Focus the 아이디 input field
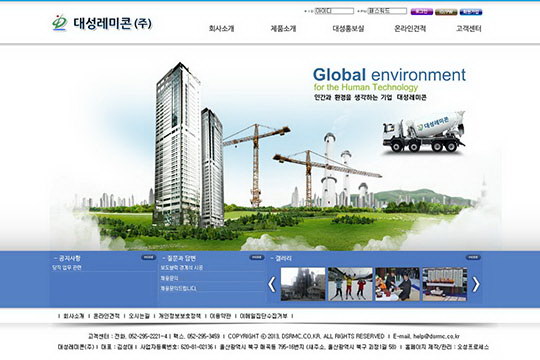 pos(334,11)
